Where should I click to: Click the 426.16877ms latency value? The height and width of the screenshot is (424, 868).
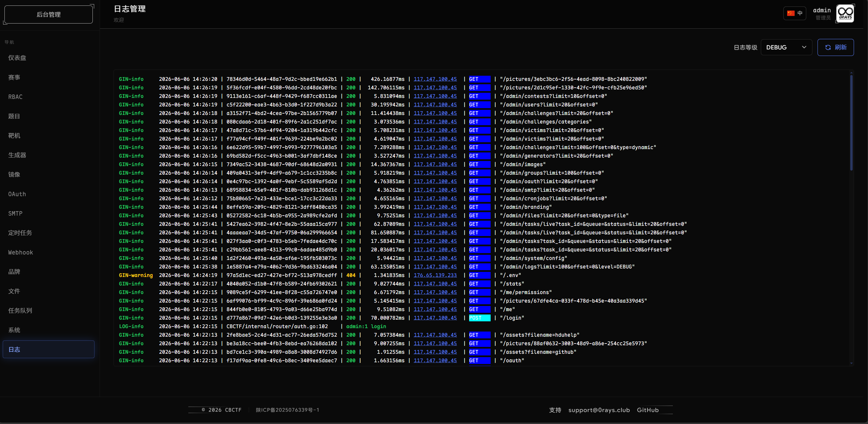coord(387,79)
